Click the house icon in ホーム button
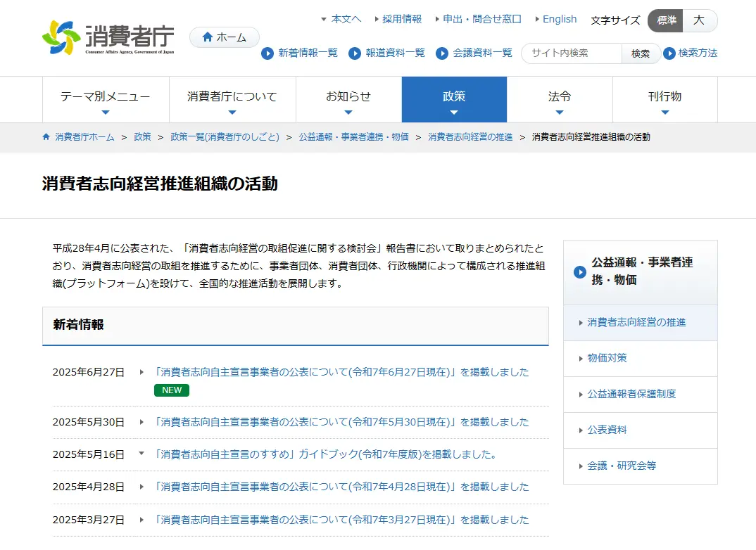Viewport: 756px width, 550px height. [x=208, y=37]
